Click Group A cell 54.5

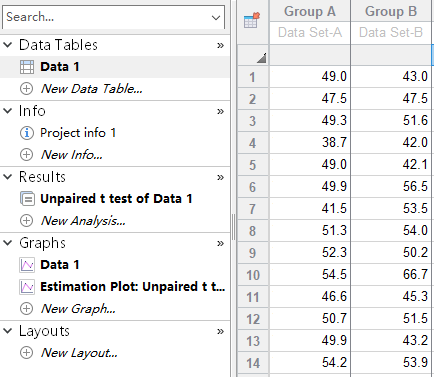coord(310,275)
